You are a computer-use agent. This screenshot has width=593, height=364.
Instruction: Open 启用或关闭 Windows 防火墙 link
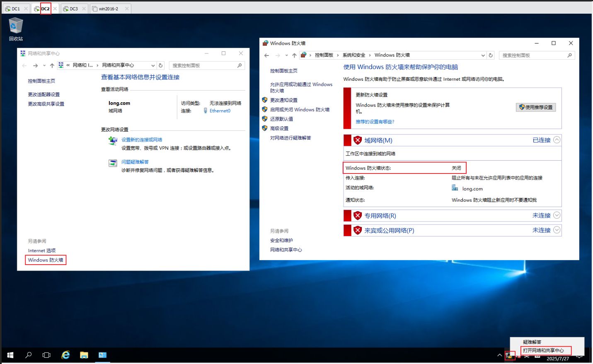[x=300, y=110]
